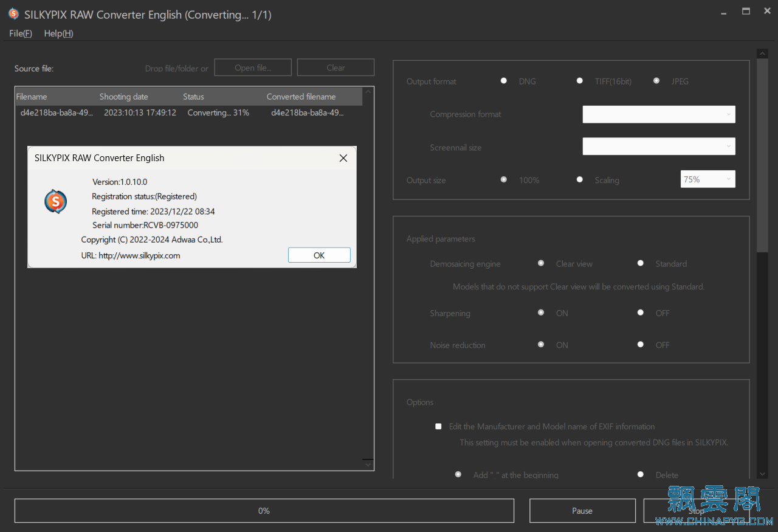778x532 pixels.
Task: Click the Converting... 31% status cell
Action: point(218,112)
